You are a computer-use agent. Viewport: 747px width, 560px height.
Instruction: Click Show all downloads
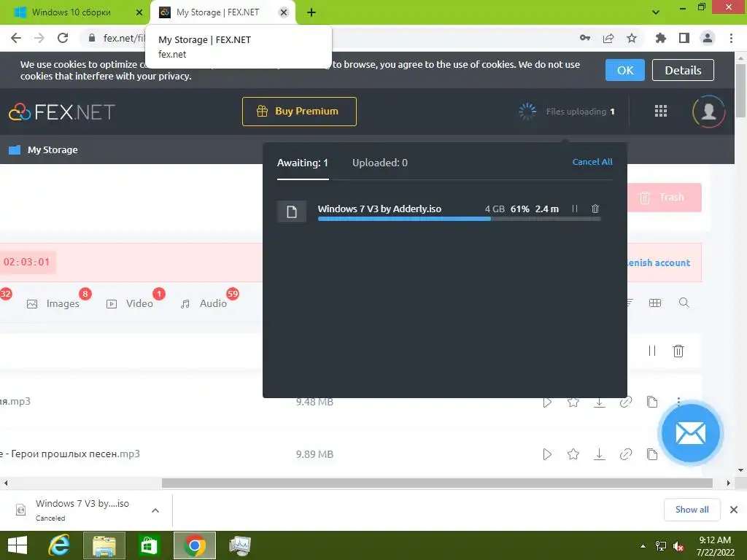[692, 510]
